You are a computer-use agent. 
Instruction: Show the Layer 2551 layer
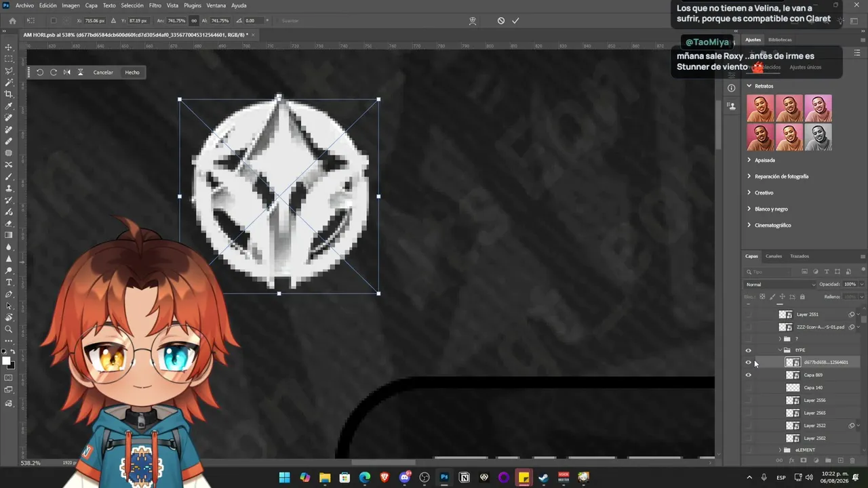[749, 314]
